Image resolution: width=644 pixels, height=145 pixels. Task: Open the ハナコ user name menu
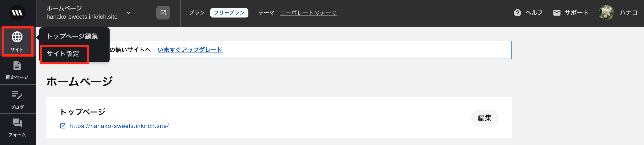[628, 13]
